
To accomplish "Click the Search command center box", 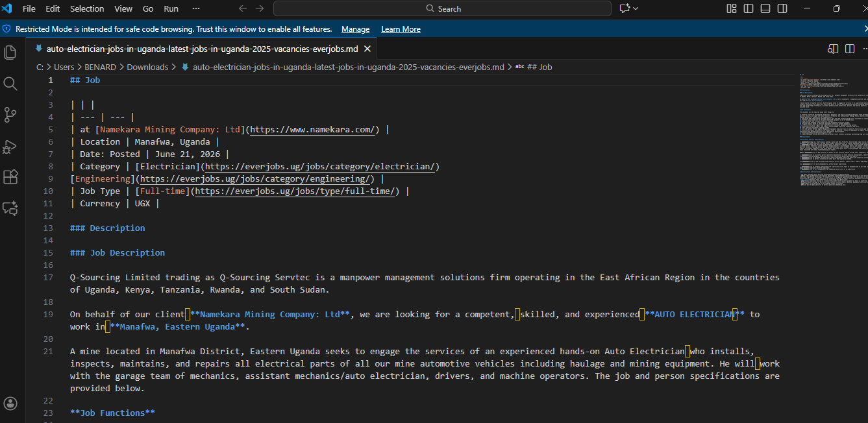I will [x=442, y=8].
